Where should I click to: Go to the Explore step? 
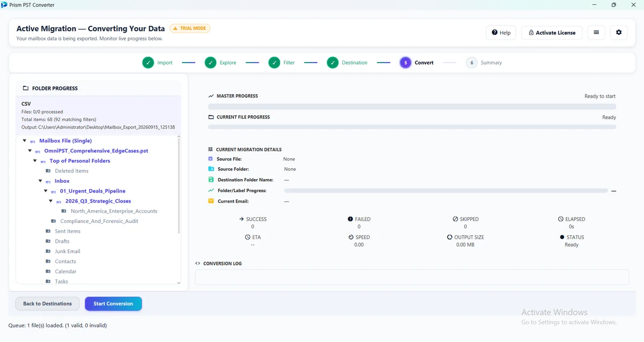228,63
